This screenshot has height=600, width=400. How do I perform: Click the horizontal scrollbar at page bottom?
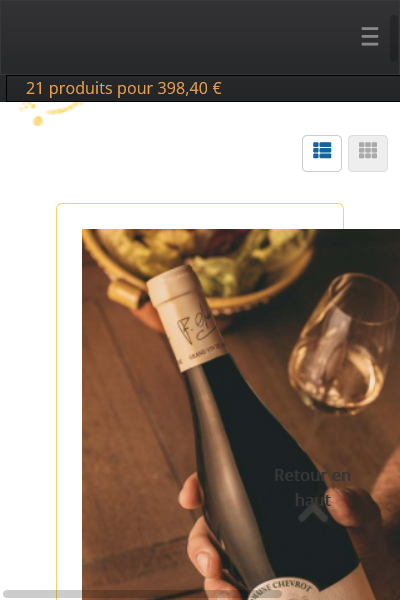(142, 594)
